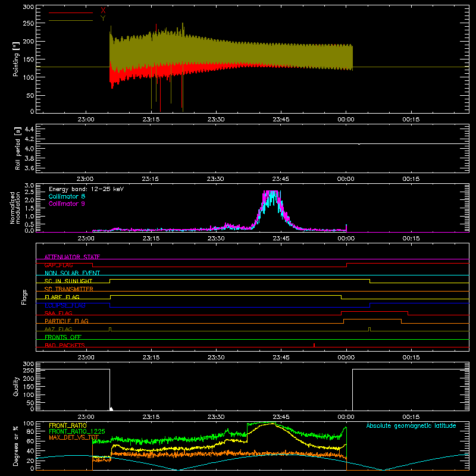The width and height of the screenshot is (476, 476).
Task: Click the Roll period axis title
Action: (18, 148)
